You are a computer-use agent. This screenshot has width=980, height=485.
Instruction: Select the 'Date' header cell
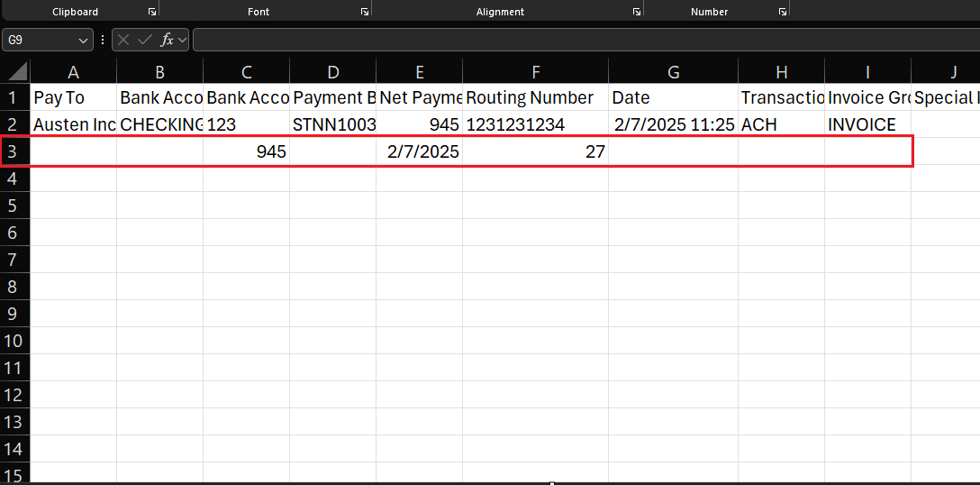673,97
